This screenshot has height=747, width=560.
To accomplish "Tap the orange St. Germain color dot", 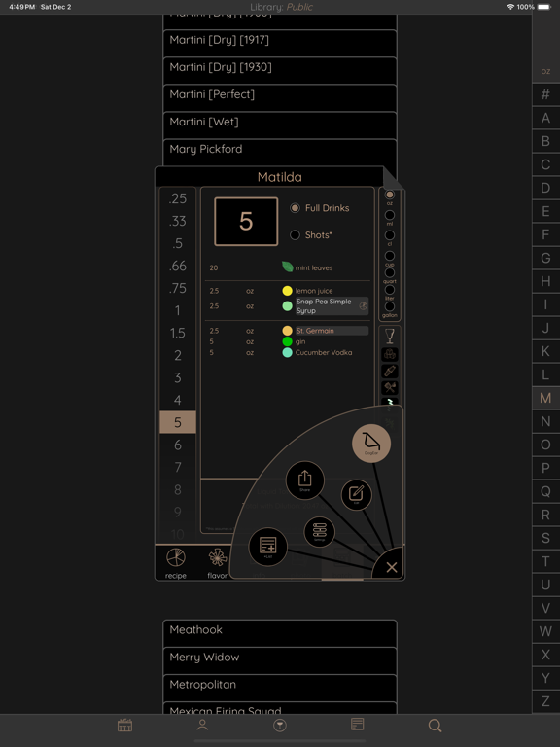I will tap(287, 331).
